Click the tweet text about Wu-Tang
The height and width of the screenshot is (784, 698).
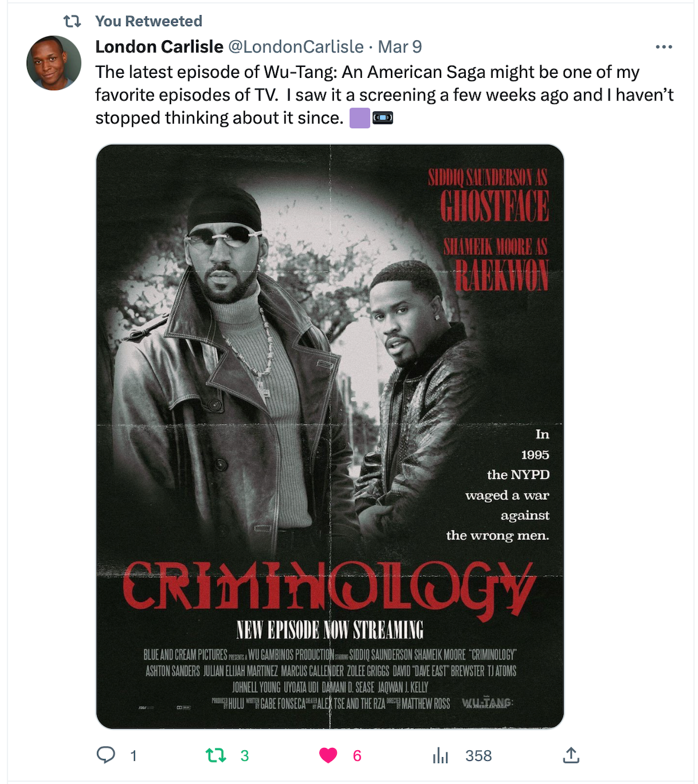click(x=384, y=95)
